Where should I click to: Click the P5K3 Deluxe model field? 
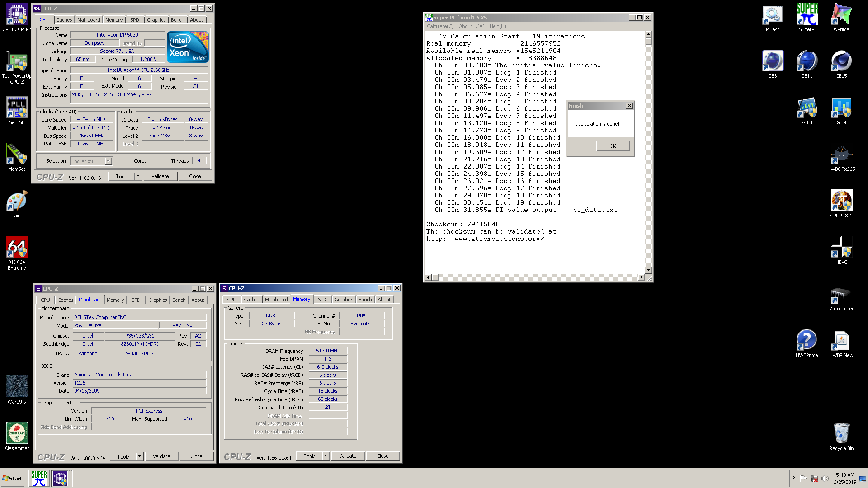pyautogui.click(x=116, y=325)
